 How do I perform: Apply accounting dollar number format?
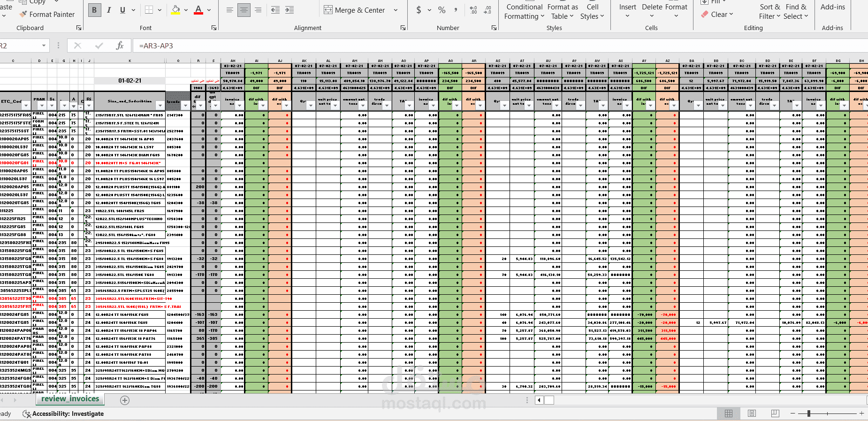coord(419,10)
